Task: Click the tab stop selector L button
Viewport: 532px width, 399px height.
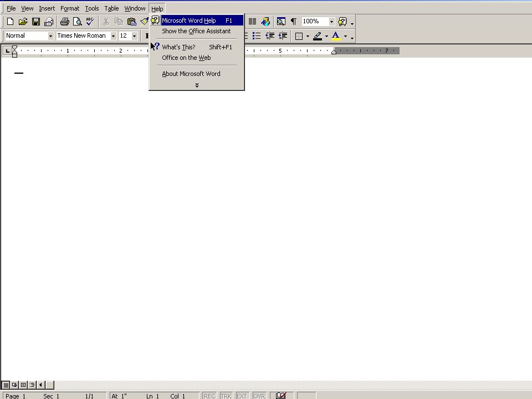Action: (x=7, y=51)
